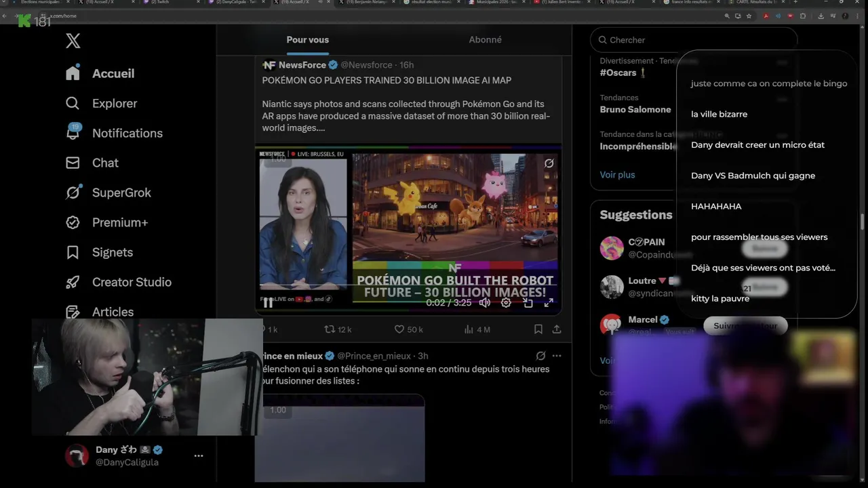
Task: Click Grok icon on NewsForce video
Action: click(549, 163)
